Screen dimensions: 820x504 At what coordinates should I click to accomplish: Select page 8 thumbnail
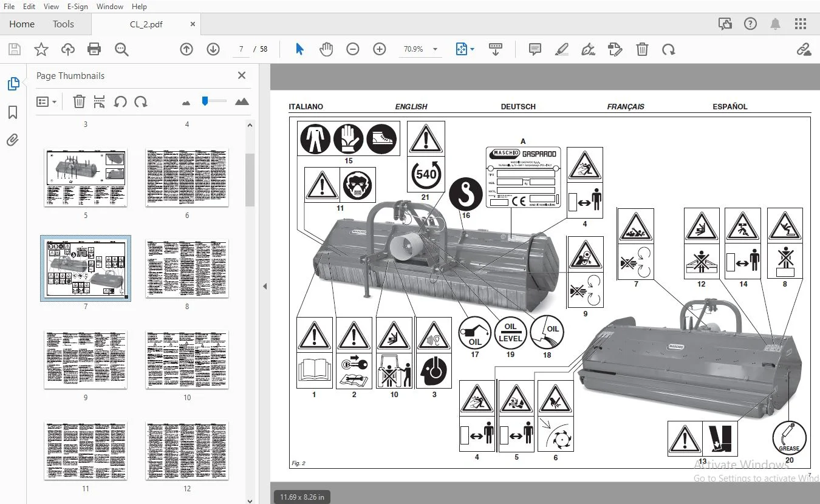pyautogui.click(x=187, y=269)
